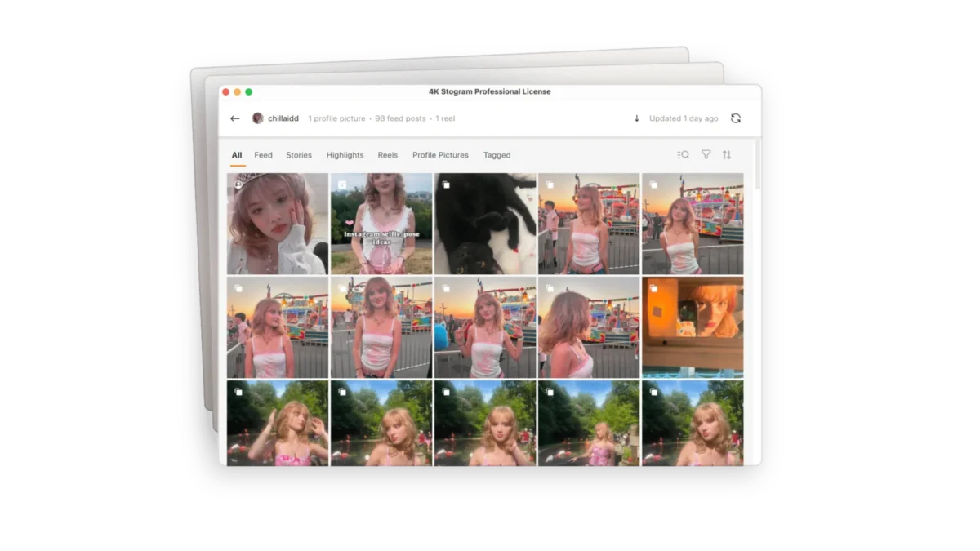Click the chillaidd profile avatar
This screenshot has height=551, width=980.
[x=258, y=118]
